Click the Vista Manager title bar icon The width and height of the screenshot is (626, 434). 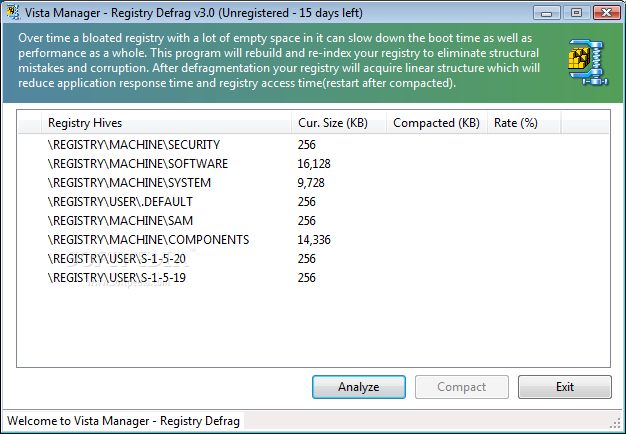click(13, 12)
